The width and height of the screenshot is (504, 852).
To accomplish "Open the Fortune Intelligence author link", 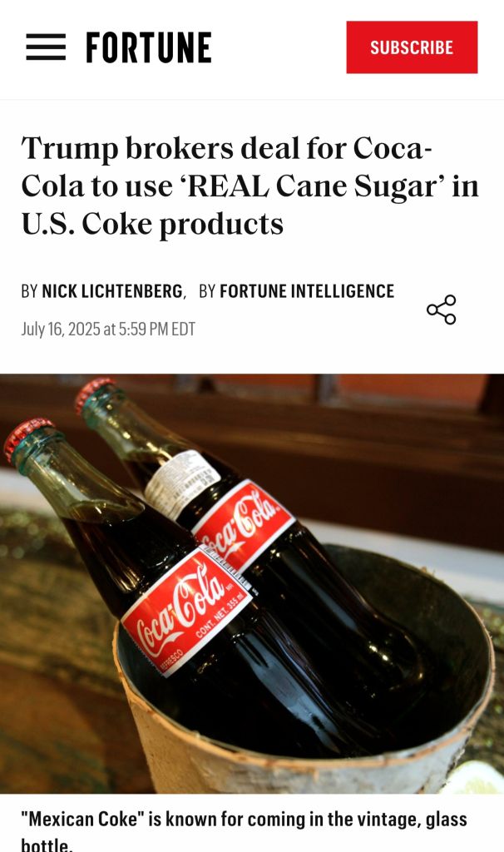I will click(307, 291).
